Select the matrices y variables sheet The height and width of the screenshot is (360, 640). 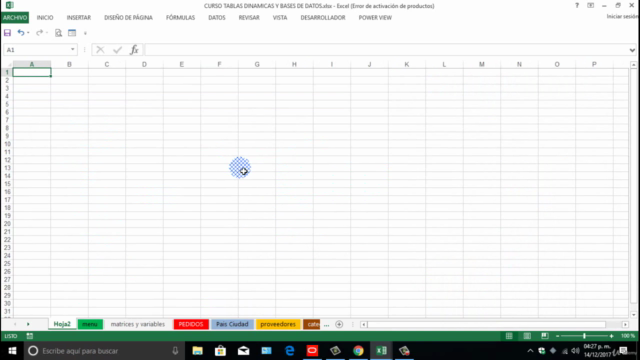click(x=138, y=324)
